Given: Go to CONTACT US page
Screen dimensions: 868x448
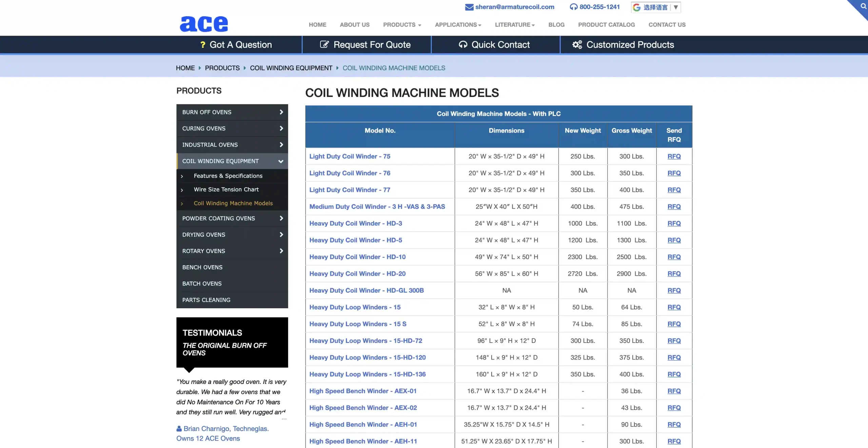Looking at the screenshot, I should click(667, 25).
